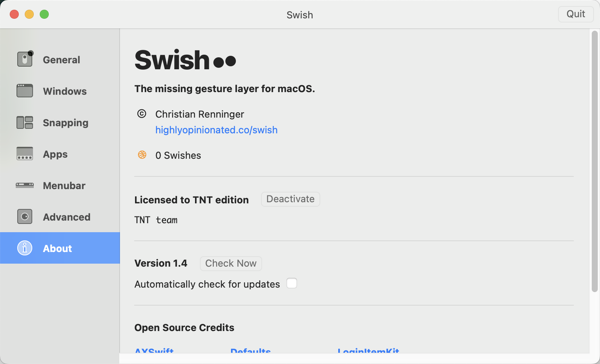Image resolution: width=600 pixels, height=364 pixels.
Task: Click the green zoom window button
Action: pos(44,14)
